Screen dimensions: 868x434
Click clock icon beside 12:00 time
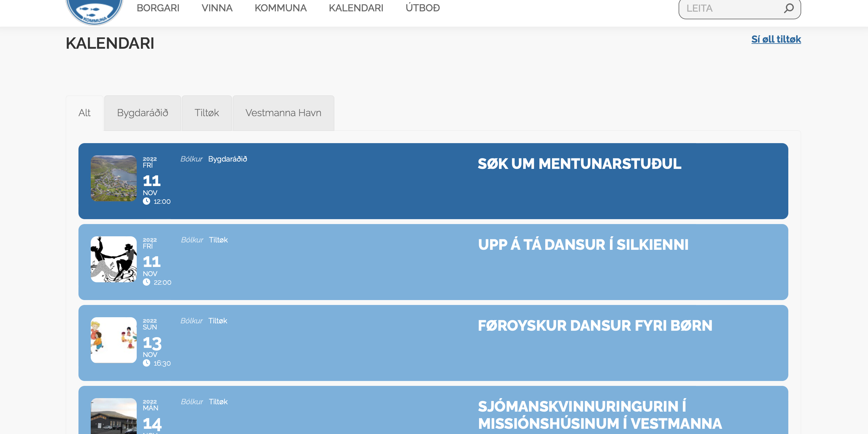(x=146, y=201)
